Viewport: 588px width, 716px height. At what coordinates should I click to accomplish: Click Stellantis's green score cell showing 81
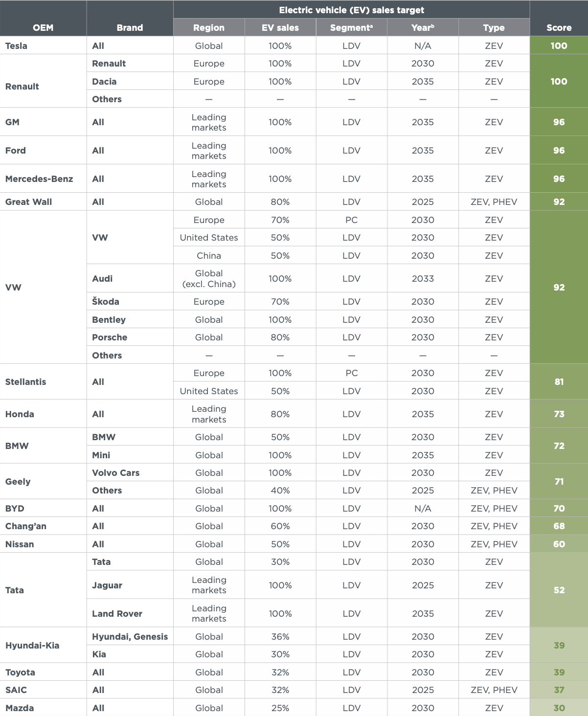coord(559,382)
